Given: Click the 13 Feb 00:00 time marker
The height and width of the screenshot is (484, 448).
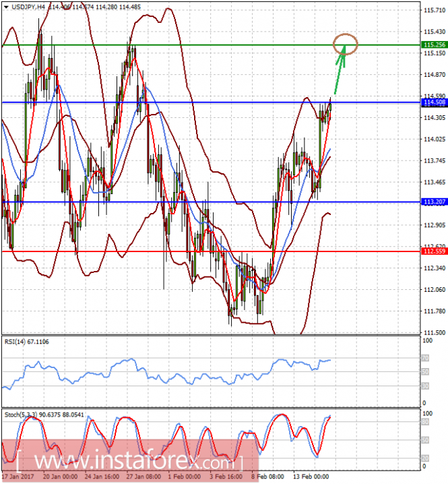Looking at the screenshot, I should [311, 477].
